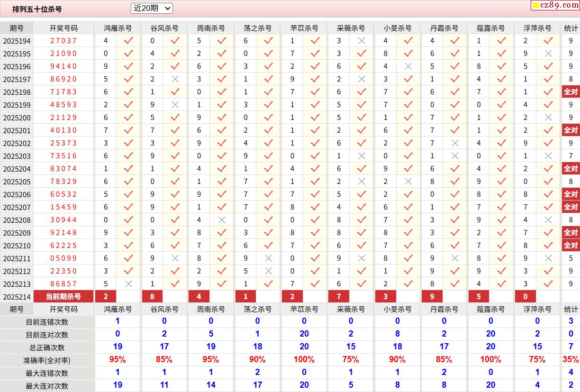Image resolution: width=580 pixels, height=392 pixels.
Task: Click the current kill number 2 under 鸿雁杀号
Action: click(106, 297)
